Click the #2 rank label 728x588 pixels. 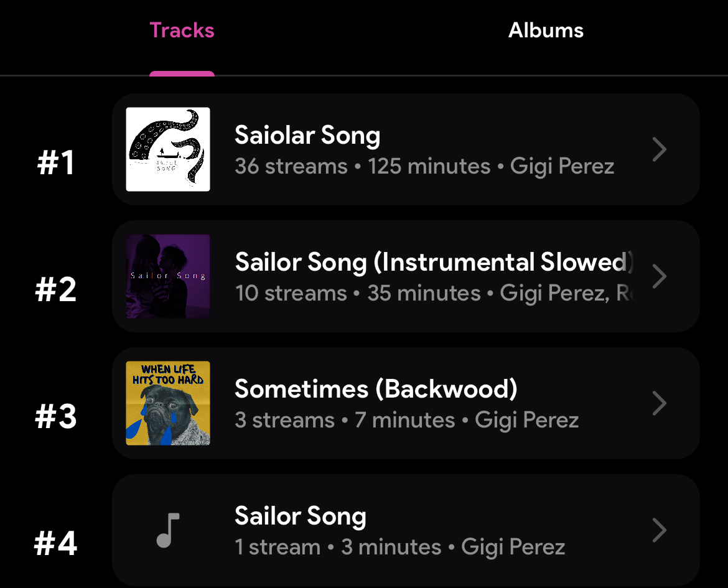[x=56, y=290]
